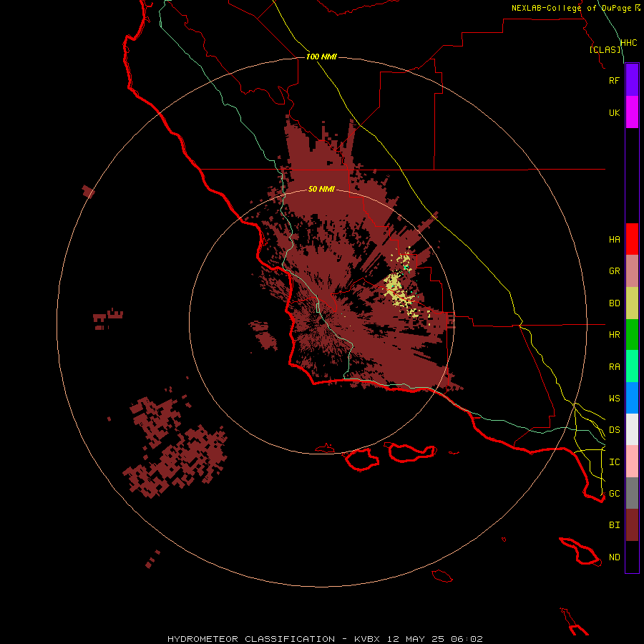Click the HYDROMETEOR CLASSIFICATION title text
Screen dimensions: 644x644
pyautogui.click(x=251, y=639)
